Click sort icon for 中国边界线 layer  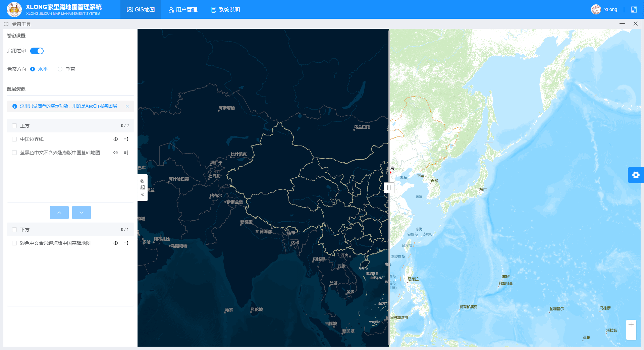tap(126, 139)
